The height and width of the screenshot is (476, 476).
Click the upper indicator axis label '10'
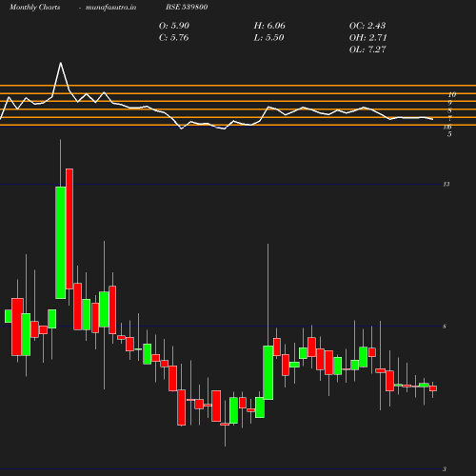point(452,94)
